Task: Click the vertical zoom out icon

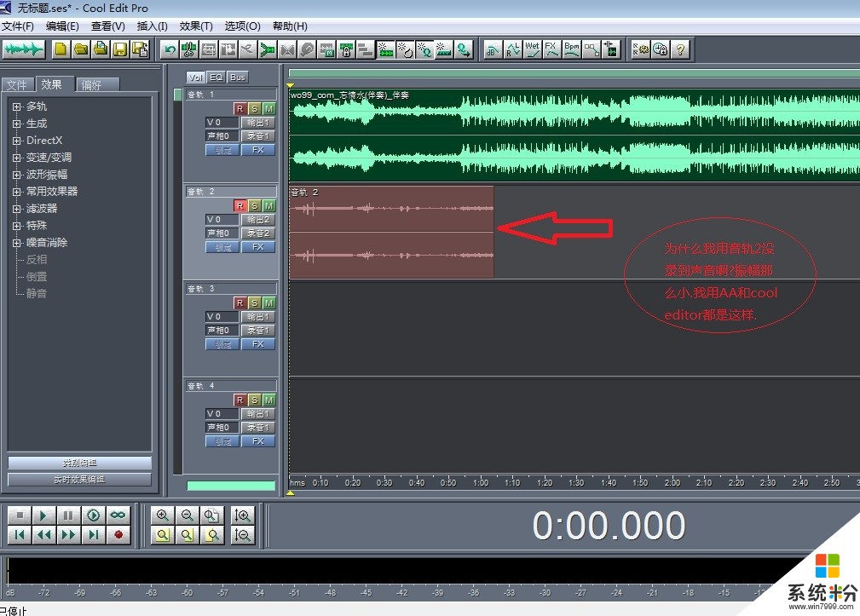Action: coord(243,535)
